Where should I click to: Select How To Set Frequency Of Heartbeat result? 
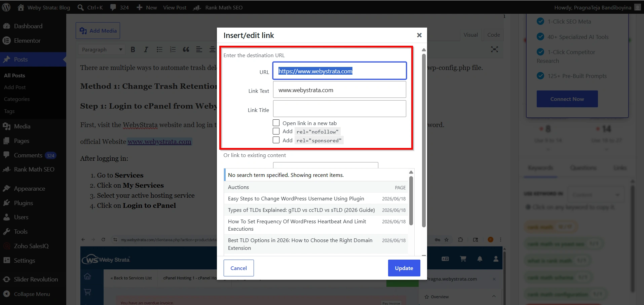pos(316,225)
